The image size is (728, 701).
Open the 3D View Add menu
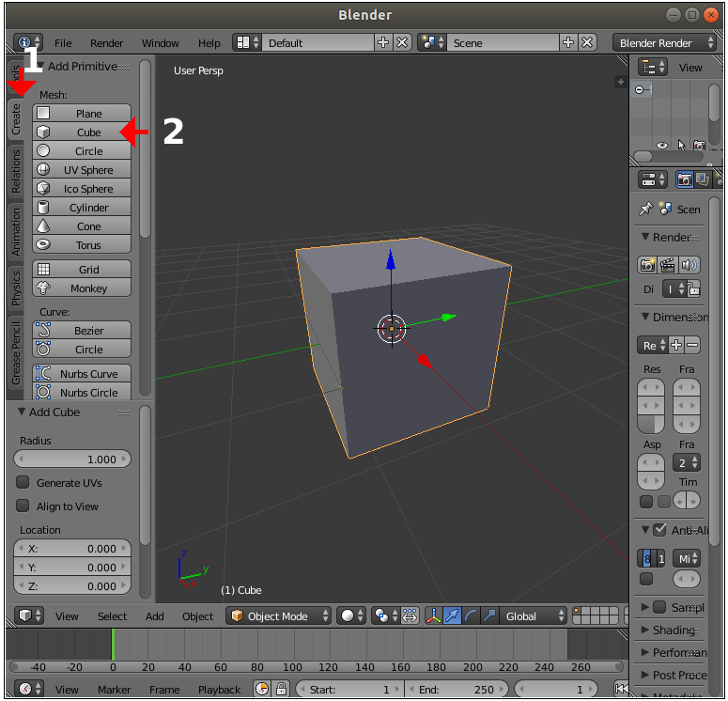click(x=155, y=616)
